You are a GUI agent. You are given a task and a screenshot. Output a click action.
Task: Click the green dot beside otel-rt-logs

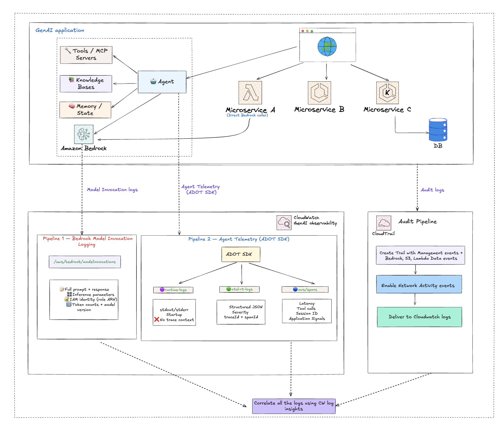click(x=229, y=289)
